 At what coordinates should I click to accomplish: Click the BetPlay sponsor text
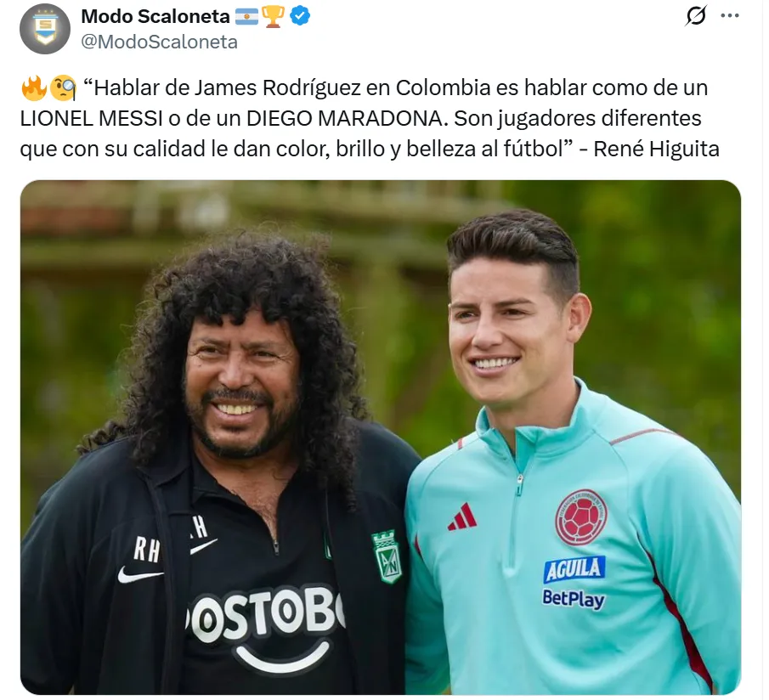[574, 599]
